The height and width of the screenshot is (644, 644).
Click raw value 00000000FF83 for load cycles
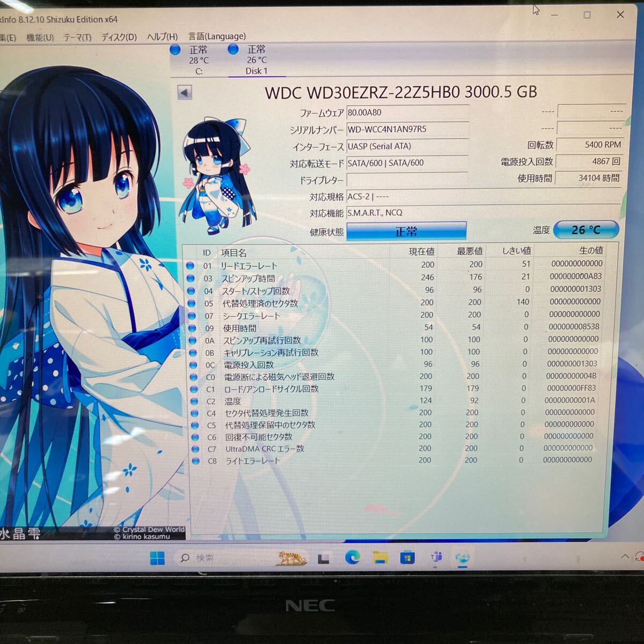[x=572, y=387]
